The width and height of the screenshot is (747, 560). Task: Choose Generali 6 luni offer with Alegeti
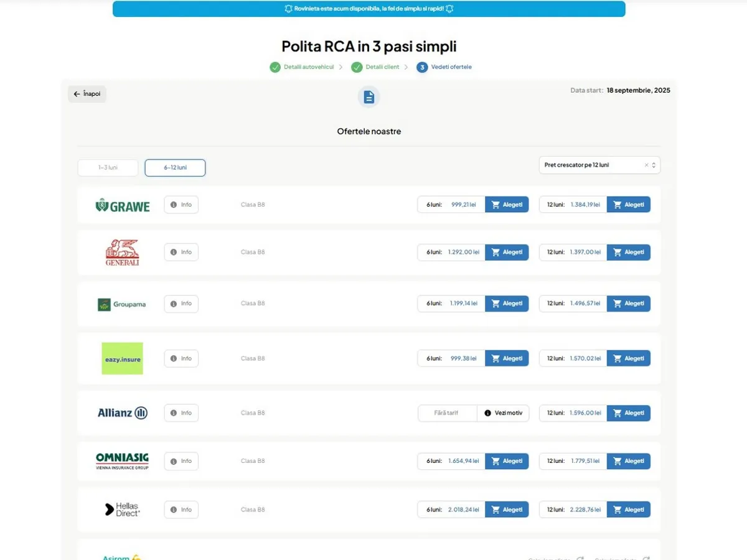click(x=507, y=253)
